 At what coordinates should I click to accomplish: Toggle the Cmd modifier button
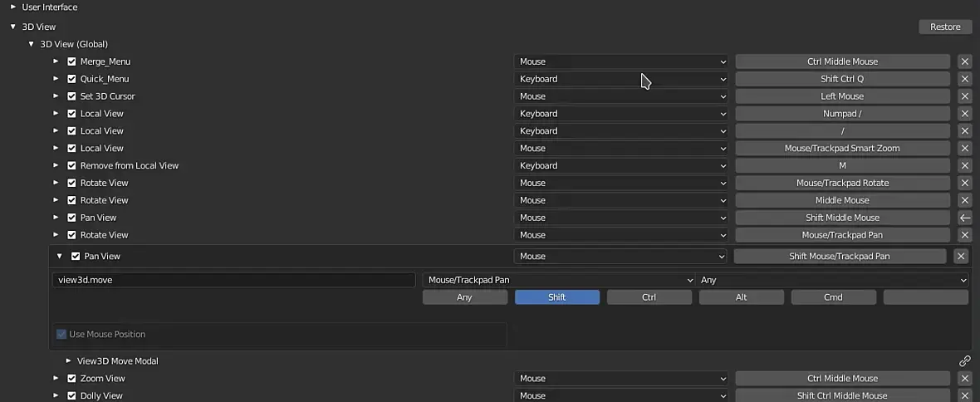click(833, 297)
